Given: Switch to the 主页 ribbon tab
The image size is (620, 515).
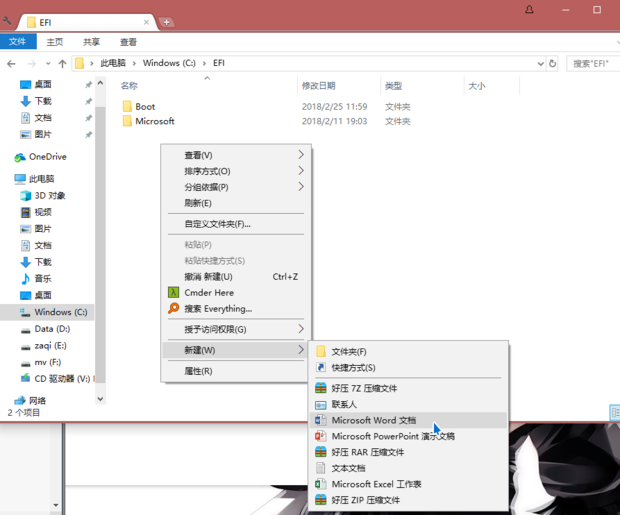Looking at the screenshot, I should pos(55,42).
